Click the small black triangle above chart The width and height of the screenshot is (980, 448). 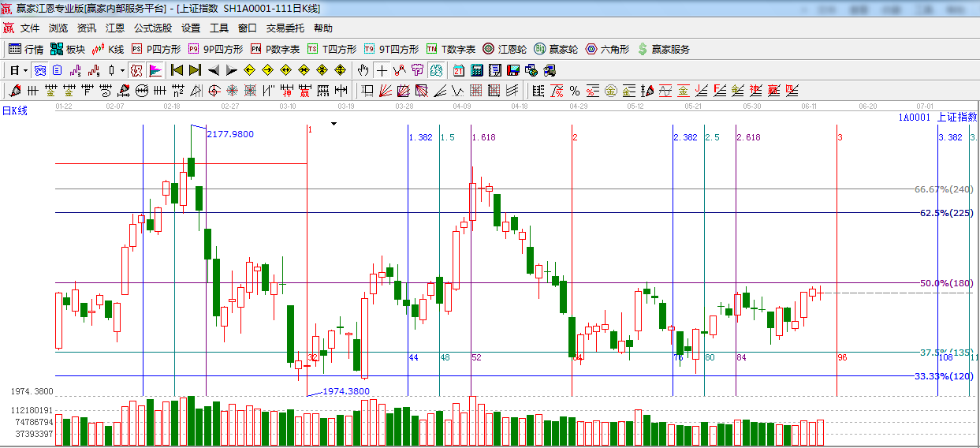pyautogui.click(x=334, y=124)
